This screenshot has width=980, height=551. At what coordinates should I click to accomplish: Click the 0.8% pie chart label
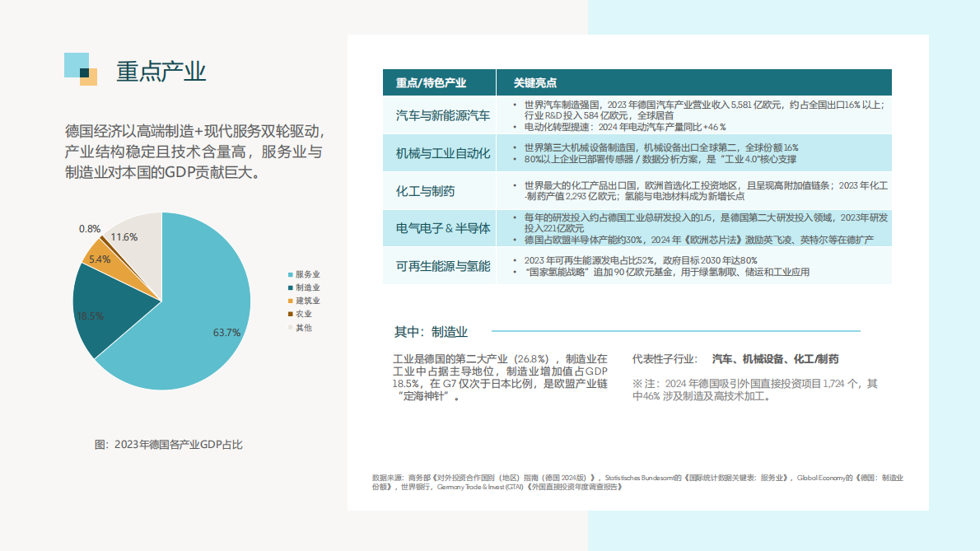click(x=90, y=229)
